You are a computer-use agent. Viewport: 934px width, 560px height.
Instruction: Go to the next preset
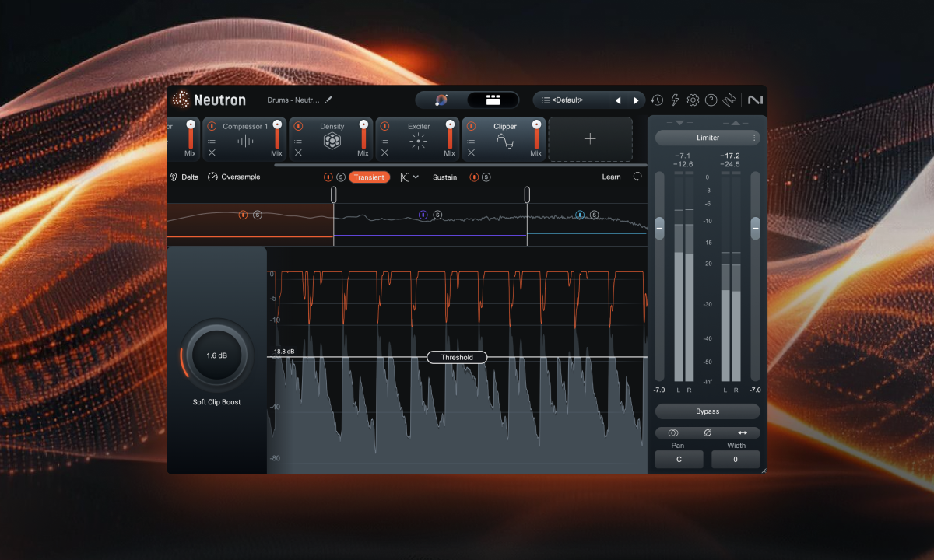coord(636,100)
